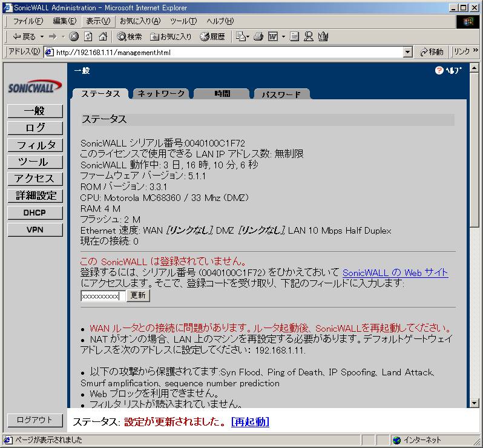
Task: Click the 設定が更新されました。 status message
Action: [x=176, y=421]
